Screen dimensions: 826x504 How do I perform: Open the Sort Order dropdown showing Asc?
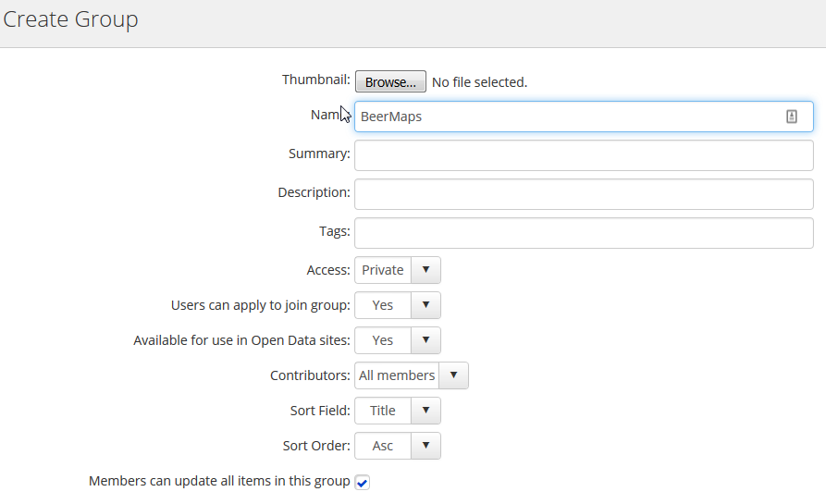(383, 446)
